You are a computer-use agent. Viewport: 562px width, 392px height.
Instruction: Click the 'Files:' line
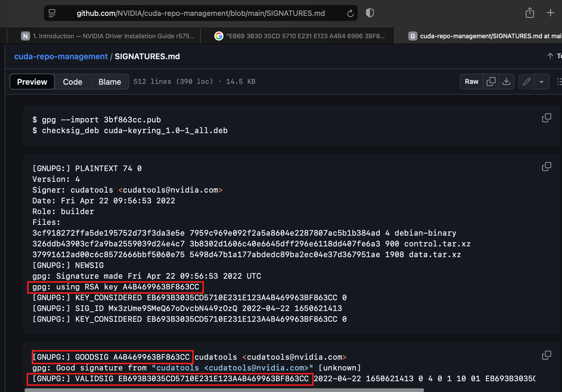(46, 222)
